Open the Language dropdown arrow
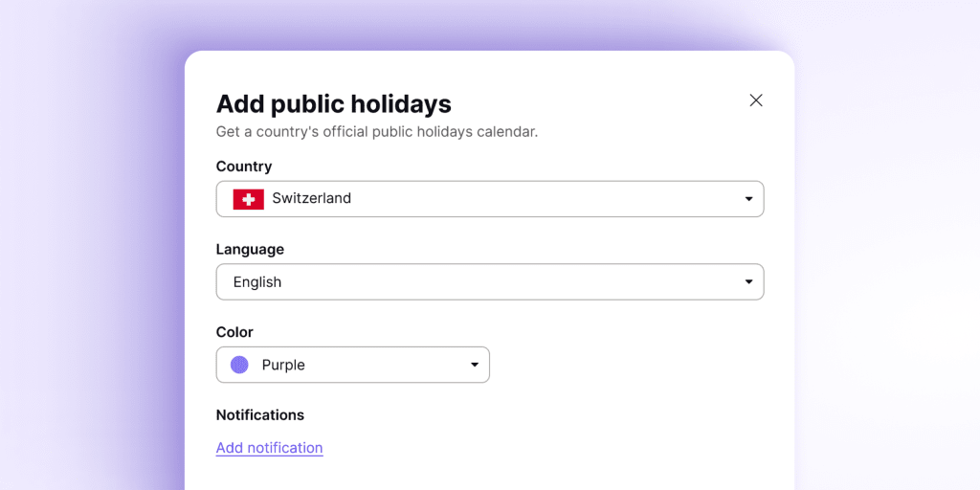This screenshot has height=490, width=980. point(748,282)
